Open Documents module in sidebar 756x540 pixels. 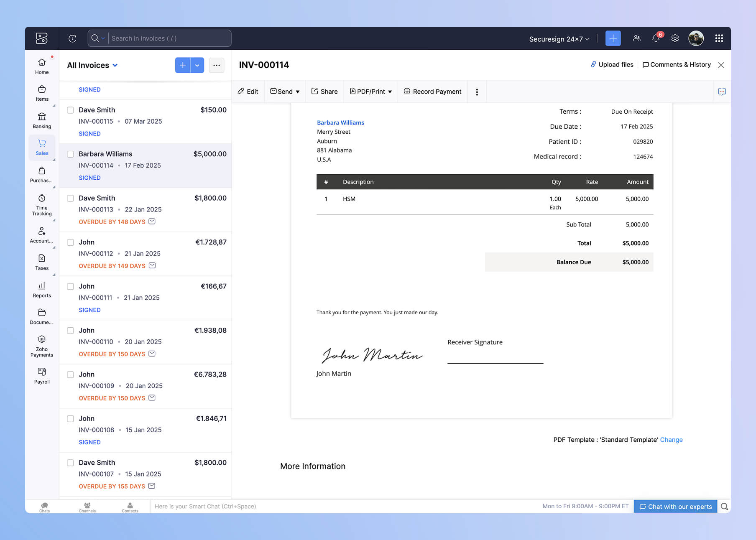coord(42,316)
